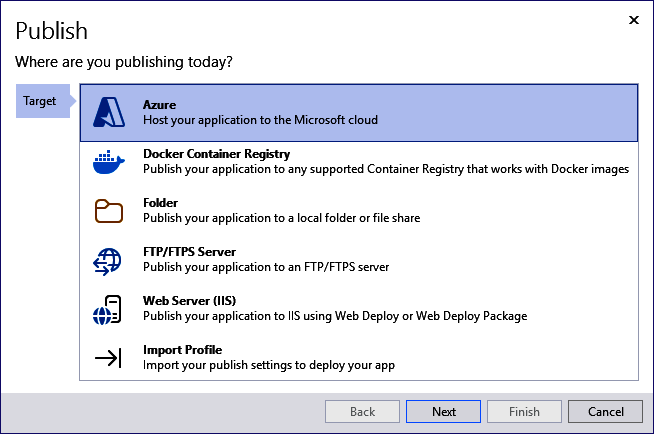The image size is (654, 434).
Task: Select the Folder target title
Action: point(160,203)
